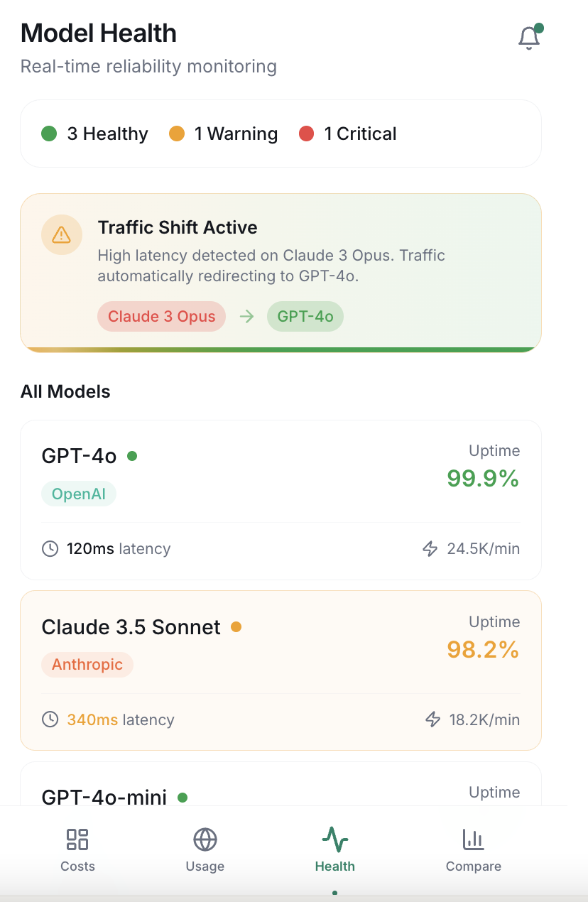This screenshot has height=902, width=588.
Task: Click the lightning bolt icon beside 24.5K/min
Action: click(430, 548)
